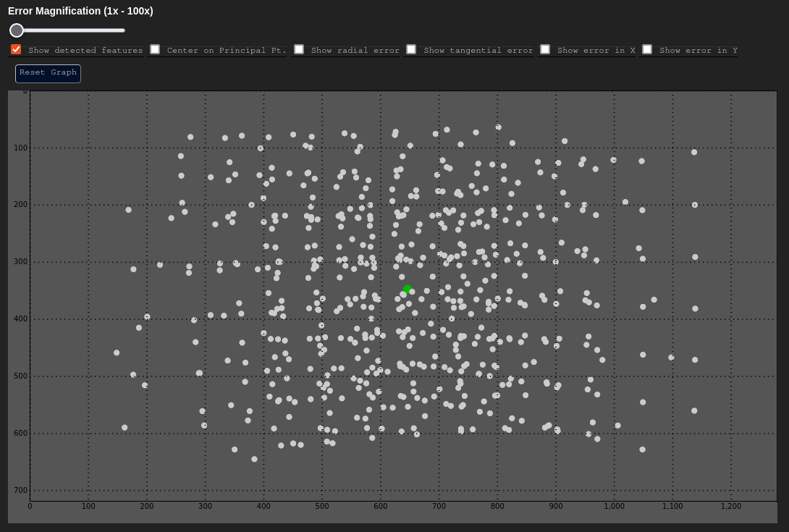Toggle Show tangential error checkbox
Screen dimensions: 789x532
click(x=411, y=49)
